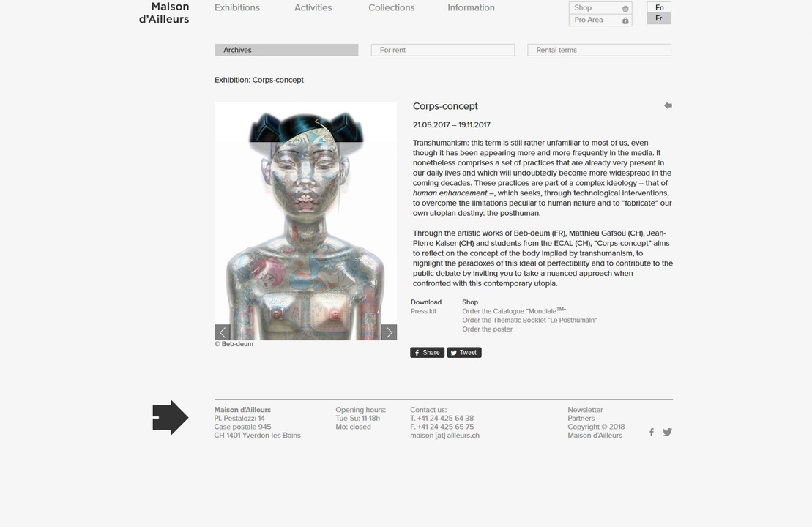This screenshot has width=812, height=527.
Task: Share the exhibition on Facebook
Action: [428, 353]
